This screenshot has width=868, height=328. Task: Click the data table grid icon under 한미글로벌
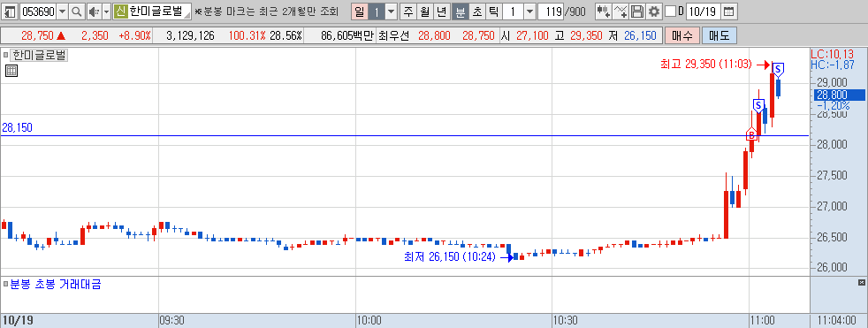[x=11, y=71]
